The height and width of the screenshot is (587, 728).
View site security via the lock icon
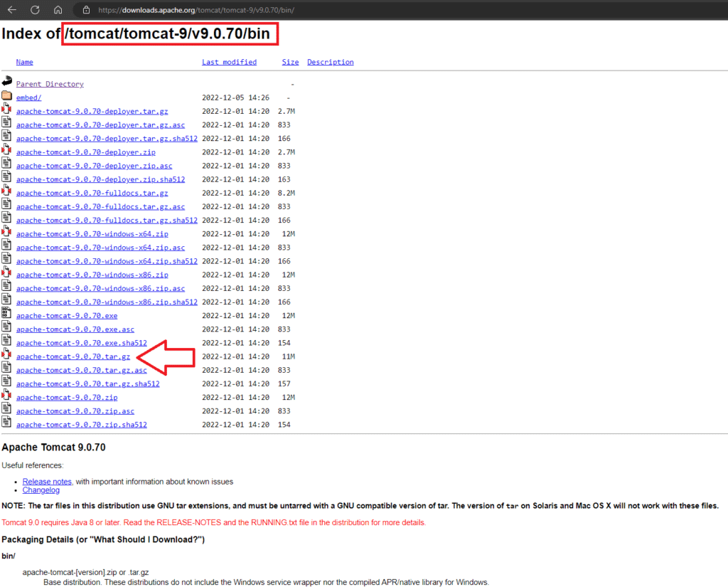pos(86,10)
